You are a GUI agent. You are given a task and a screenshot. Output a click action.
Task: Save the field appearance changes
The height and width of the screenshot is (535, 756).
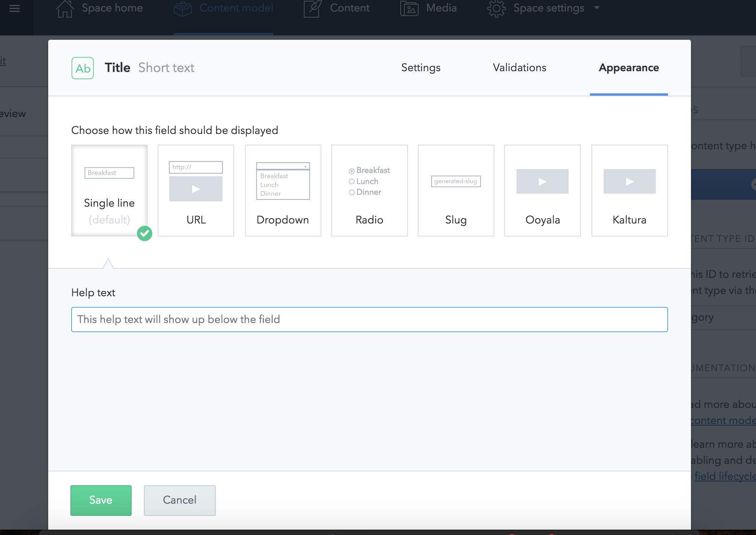(x=101, y=500)
